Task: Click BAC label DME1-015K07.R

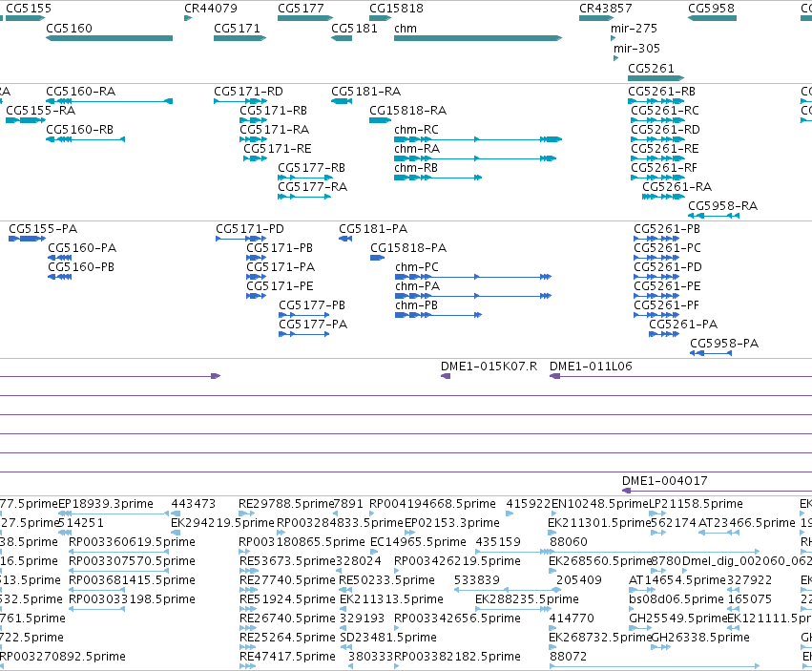Action: 489,367
